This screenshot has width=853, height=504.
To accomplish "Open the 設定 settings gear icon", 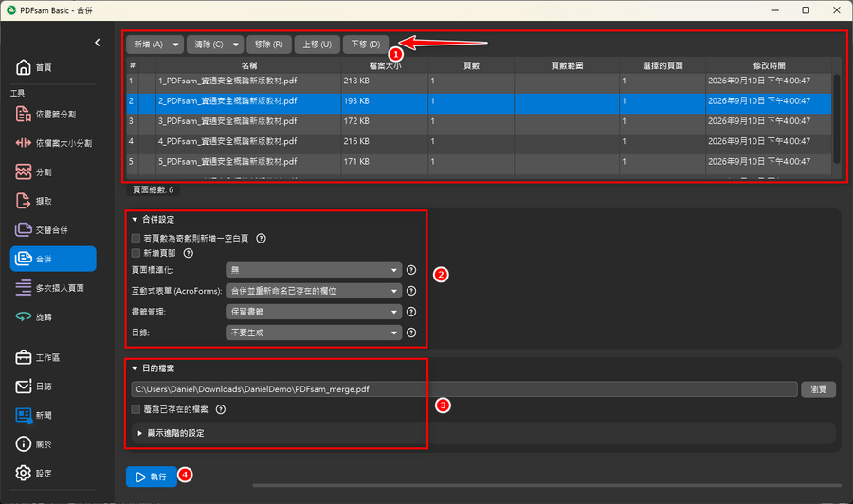I will [x=24, y=473].
